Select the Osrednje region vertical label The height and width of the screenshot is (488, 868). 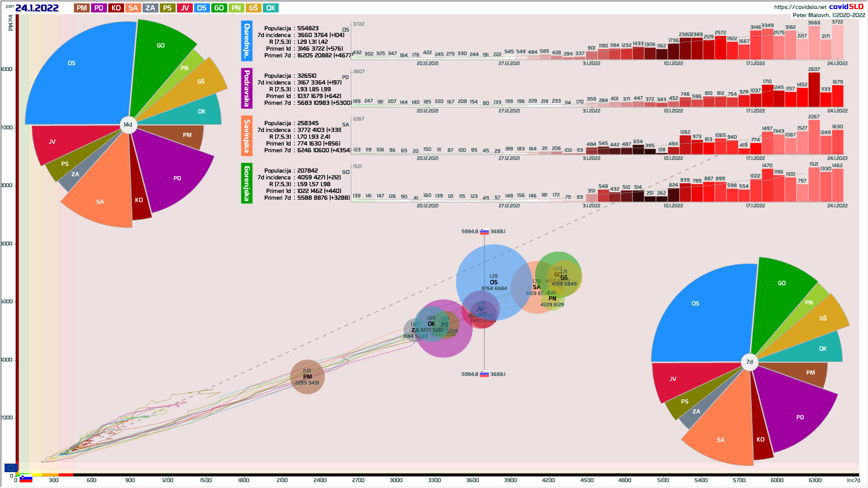247,41
